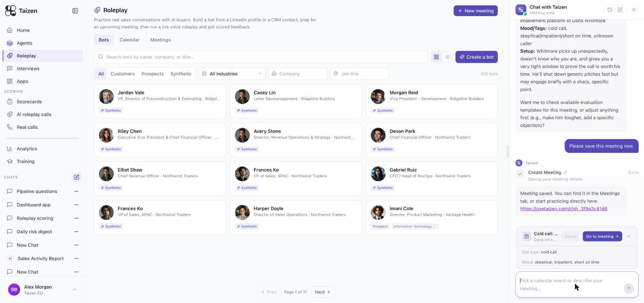
Task: Open Roleplay in the sidebar
Action: pyautogui.click(x=43, y=56)
